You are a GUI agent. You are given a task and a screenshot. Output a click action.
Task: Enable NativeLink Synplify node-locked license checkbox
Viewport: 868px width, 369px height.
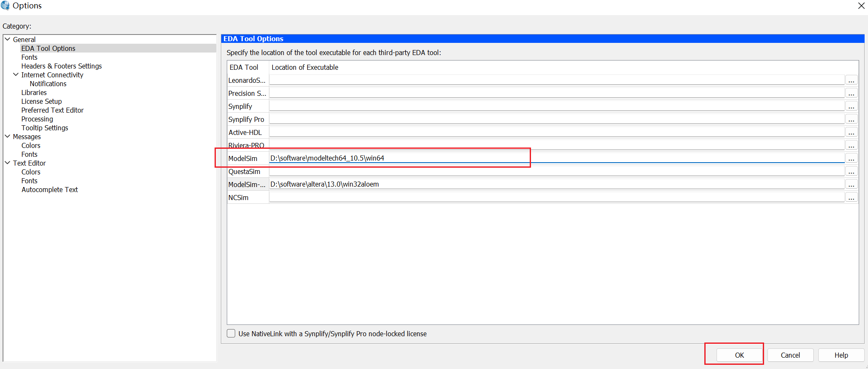tap(231, 333)
